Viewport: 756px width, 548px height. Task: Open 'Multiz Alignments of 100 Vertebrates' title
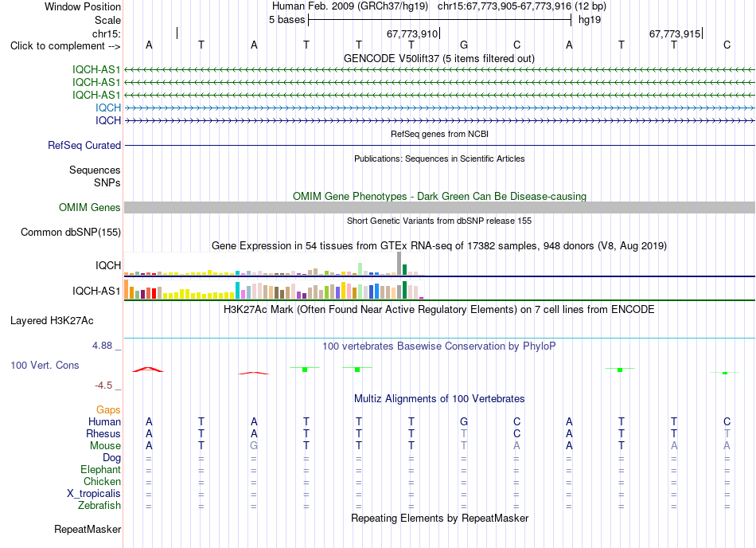point(439,398)
